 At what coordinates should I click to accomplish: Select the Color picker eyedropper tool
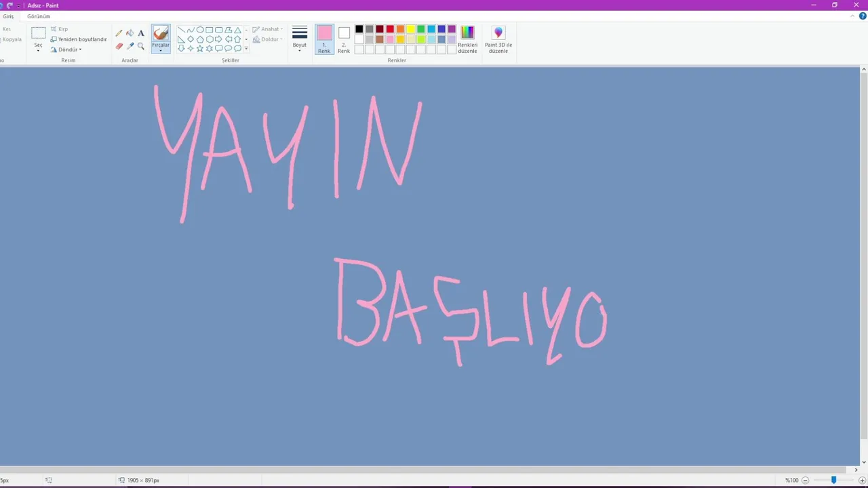pos(130,46)
